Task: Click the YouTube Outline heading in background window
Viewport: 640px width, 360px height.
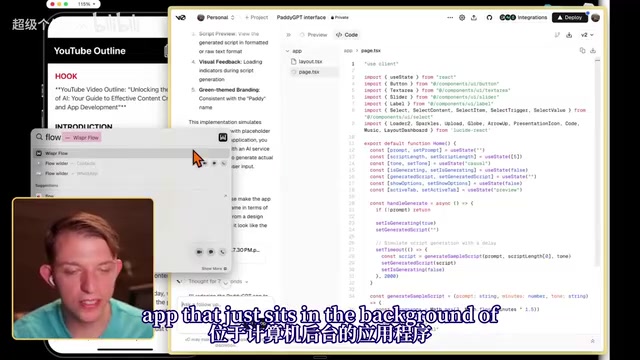Action: pyautogui.click(x=89, y=51)
